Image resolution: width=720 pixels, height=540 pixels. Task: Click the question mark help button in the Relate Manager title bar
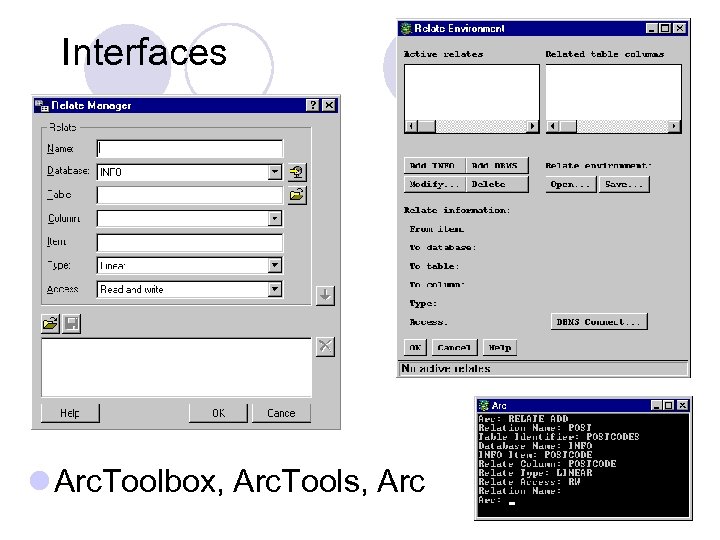pos(313,105)
